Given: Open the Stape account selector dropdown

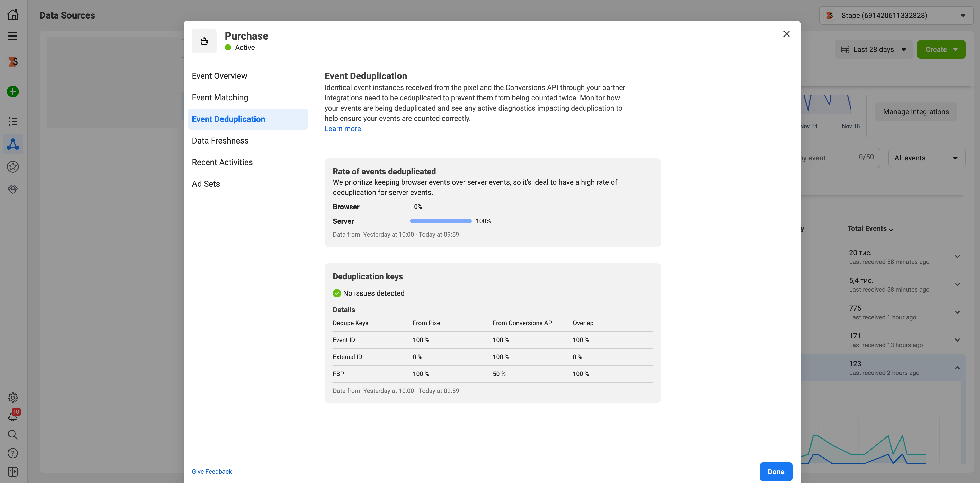Looking at the screenshot, I should coord(896,16).
